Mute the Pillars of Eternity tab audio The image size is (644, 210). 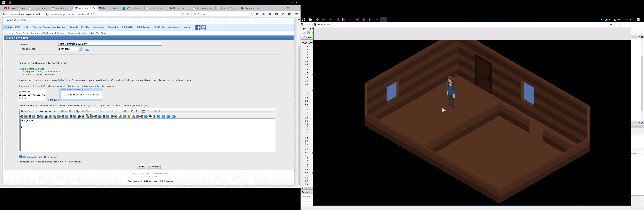pos(23,8)
